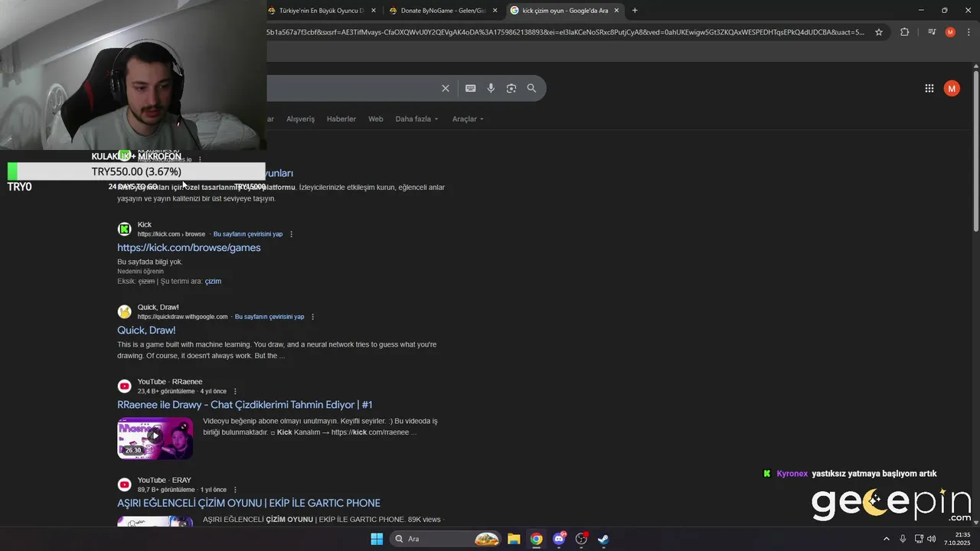Switch to the Türkiye'nin En Büyük Oyuncu tab
Image resolution: width=980 pixels, height=551 pixels.
pos(322,11)
